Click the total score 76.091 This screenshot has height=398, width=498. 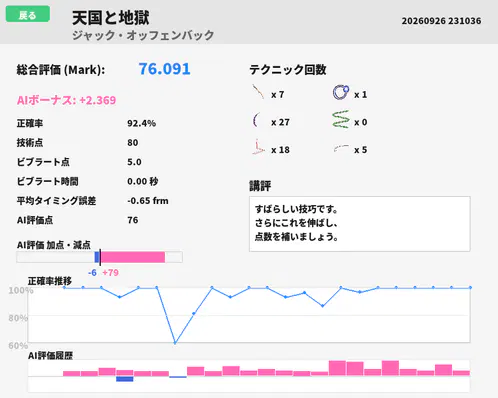pos(164,69)
